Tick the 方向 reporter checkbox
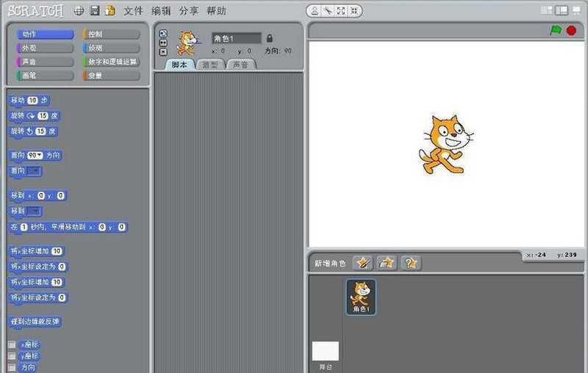 (x=12, y=366)
